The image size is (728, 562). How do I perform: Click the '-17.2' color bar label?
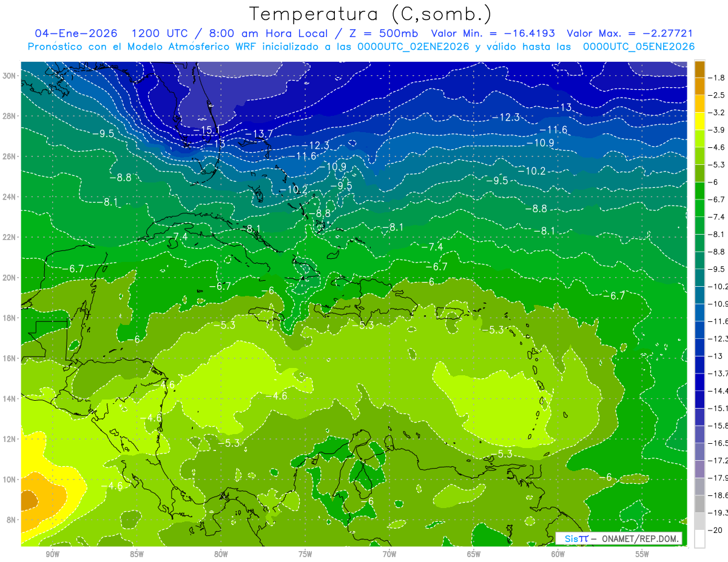click(719, 460)
